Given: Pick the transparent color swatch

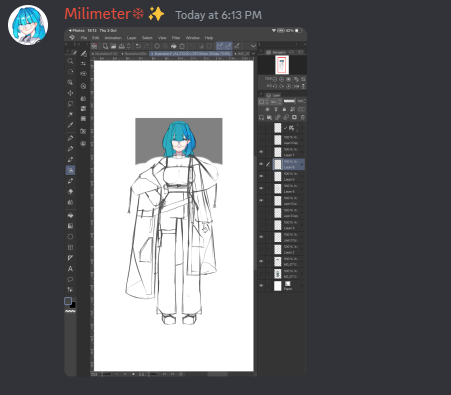Looking at the screenshot, I should pyautogui.click(x=70, y=311).
